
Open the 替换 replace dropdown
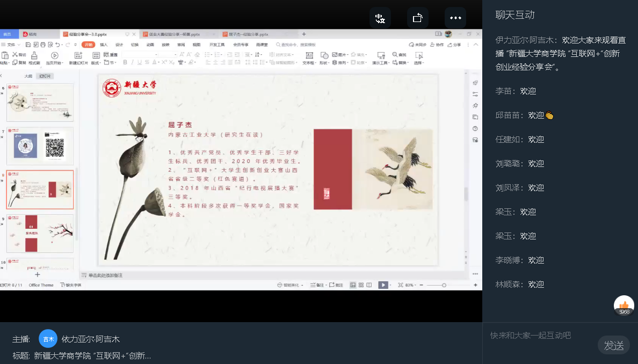(400, 63)
